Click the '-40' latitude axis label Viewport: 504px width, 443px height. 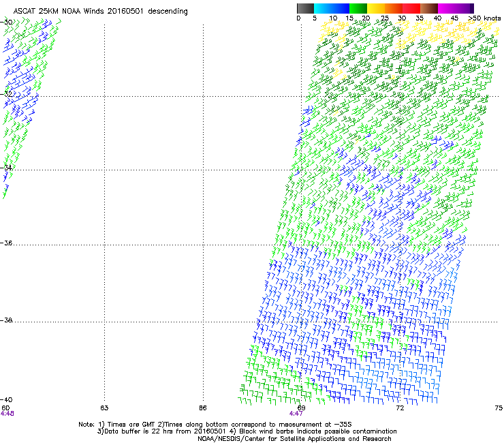click(x=6, y=399)
